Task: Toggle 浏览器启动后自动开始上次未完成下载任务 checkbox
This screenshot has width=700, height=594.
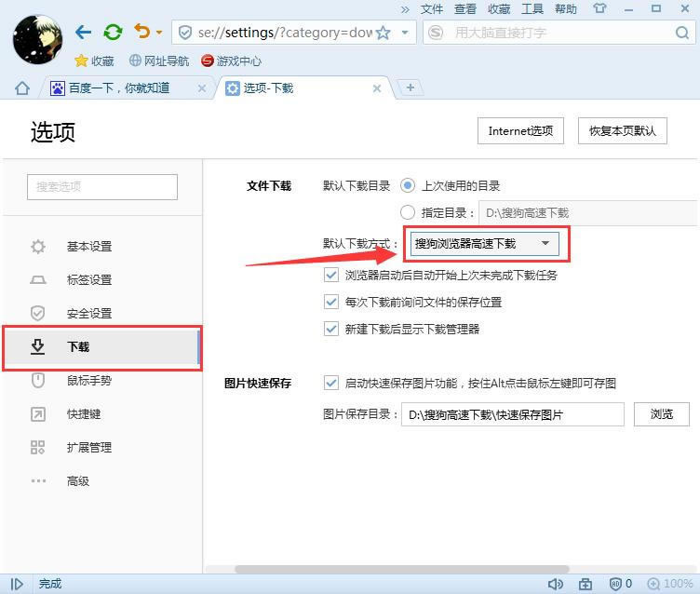Action: coord(330,275)
